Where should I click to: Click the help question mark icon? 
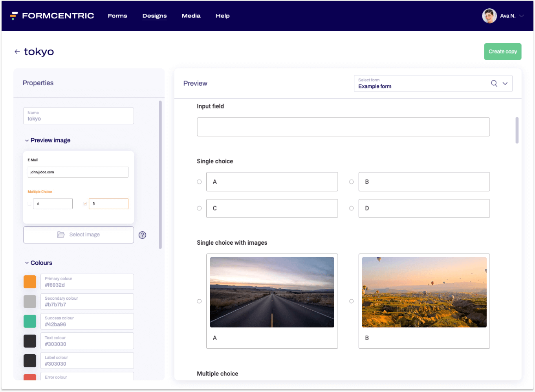(x=143, y=235)
